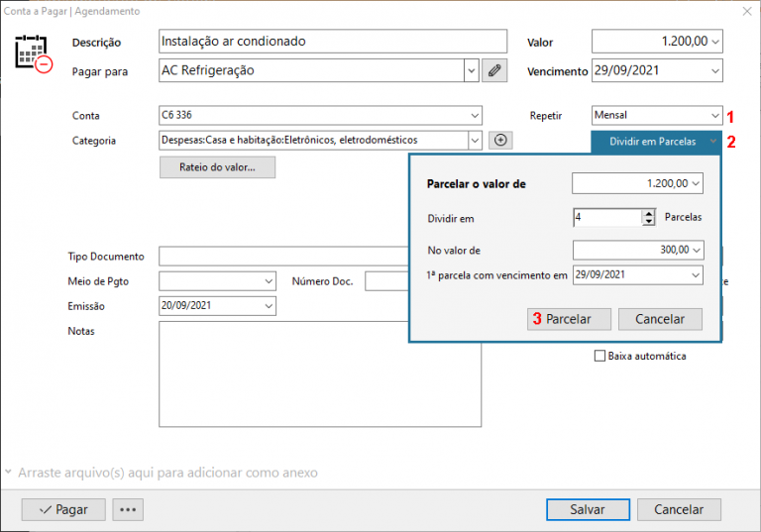Screen dimensions: 761x532
Task: Click the Pagar button
Action: pyautogui.click(x=62, y=509)
